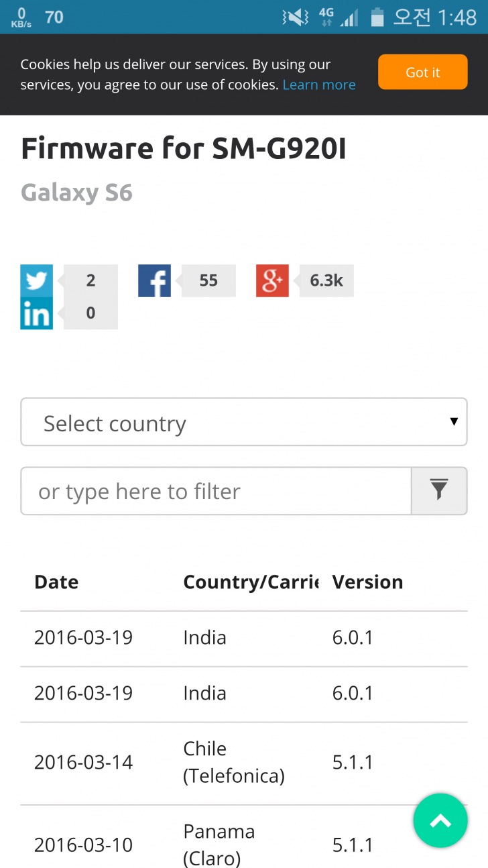
Task: Tap the filter funnel icon button
Action: pos(439,491)
